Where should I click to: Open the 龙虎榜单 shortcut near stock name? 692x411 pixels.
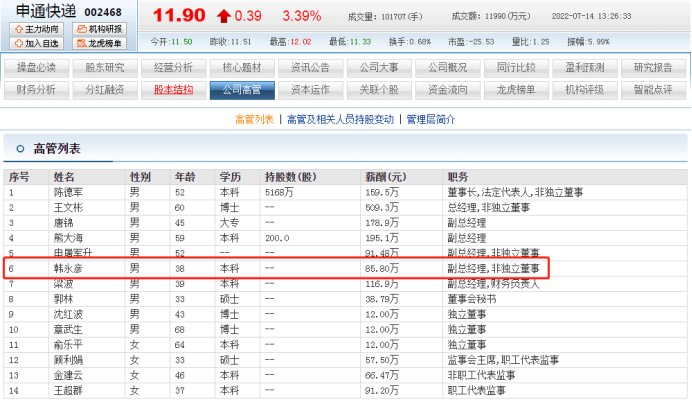pyautogui.click(x=100, y=43)
